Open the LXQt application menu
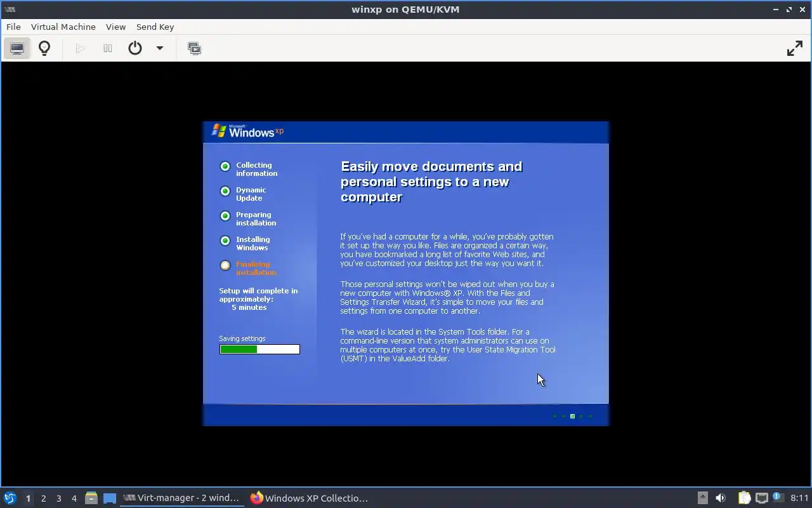The width and height of the screenshot is (812, 508). click(10, 498)
